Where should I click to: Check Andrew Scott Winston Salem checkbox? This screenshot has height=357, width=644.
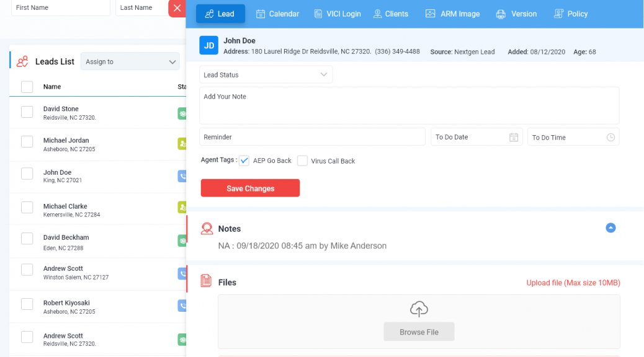click(27, 270)
